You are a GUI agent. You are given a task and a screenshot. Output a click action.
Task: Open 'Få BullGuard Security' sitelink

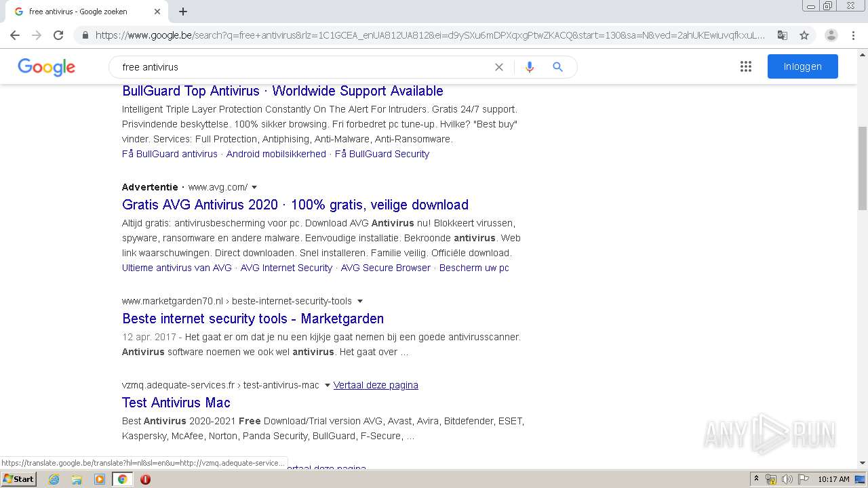382,154
